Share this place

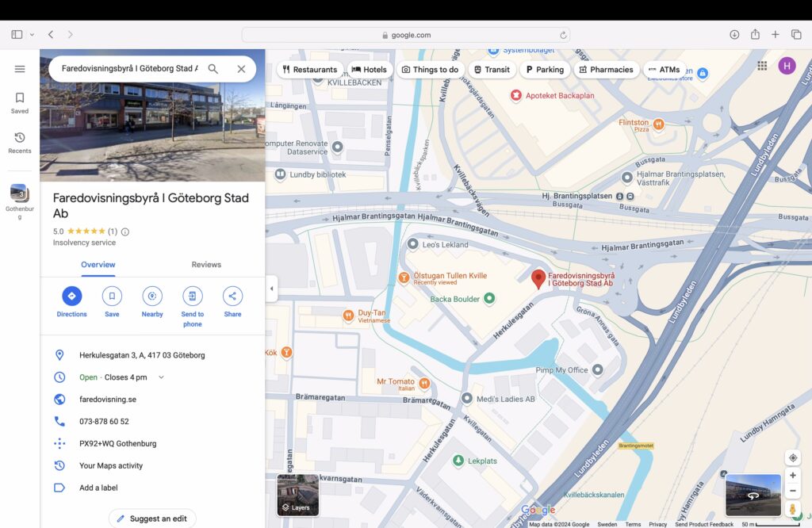pyautogui.click(x=232, y=302)
